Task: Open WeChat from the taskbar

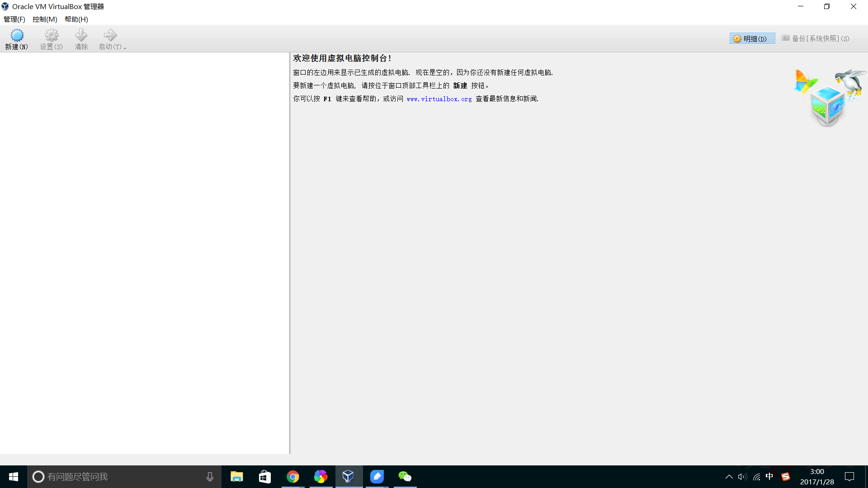Action: [x=405, y=477]
